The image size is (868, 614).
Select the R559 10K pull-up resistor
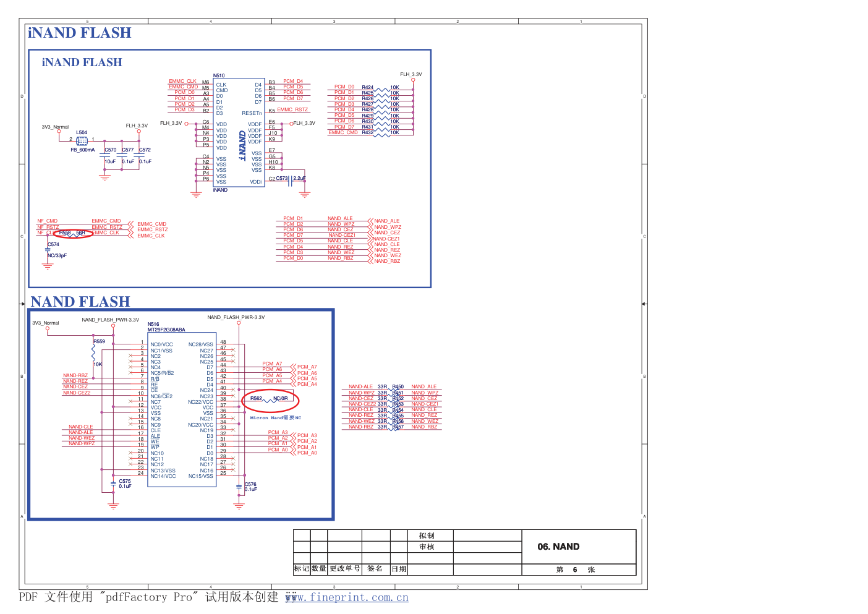tap(93, 352)
